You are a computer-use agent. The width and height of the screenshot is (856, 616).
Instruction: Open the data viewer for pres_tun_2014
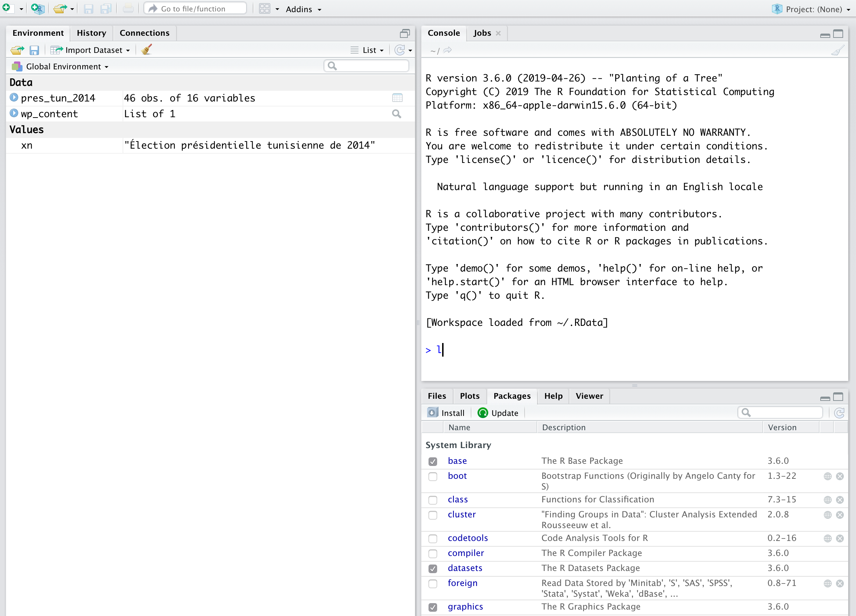pyautogui.click(x=397, y=98)
